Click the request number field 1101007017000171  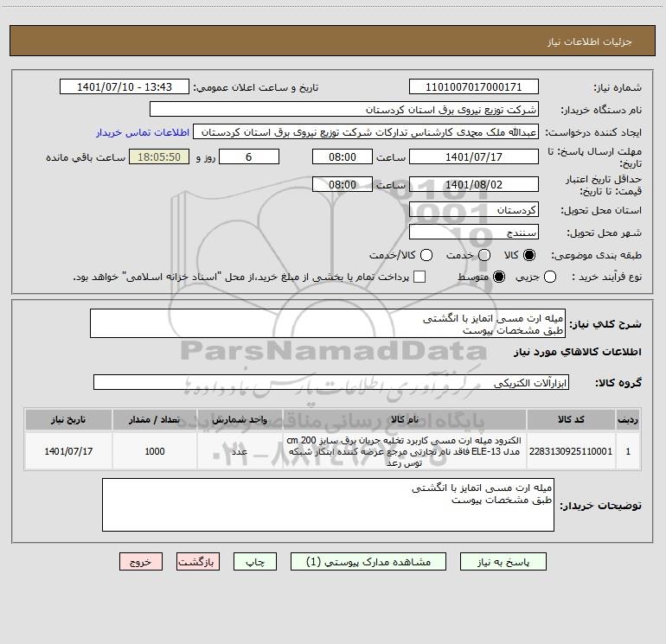click(474, 86)
